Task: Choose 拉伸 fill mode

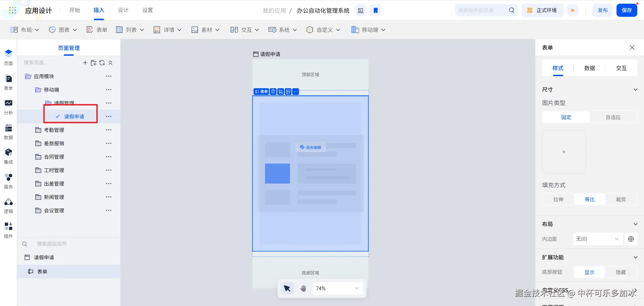Action: 558,199
